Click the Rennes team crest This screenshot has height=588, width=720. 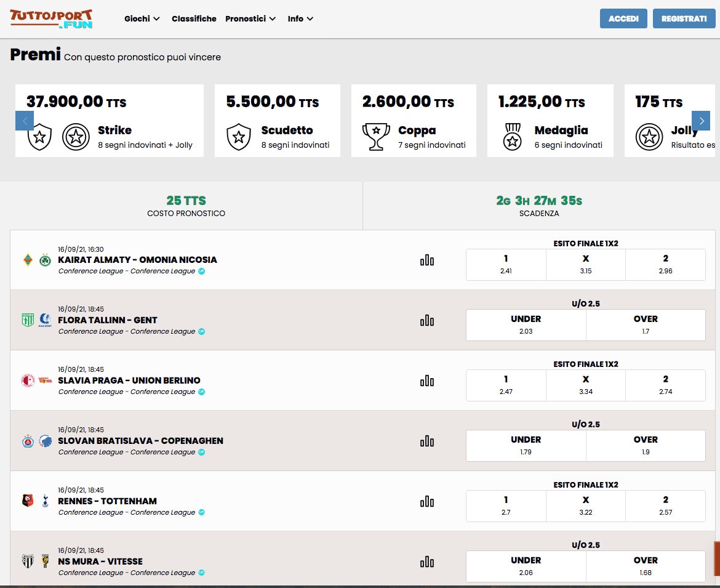(28, 501)
